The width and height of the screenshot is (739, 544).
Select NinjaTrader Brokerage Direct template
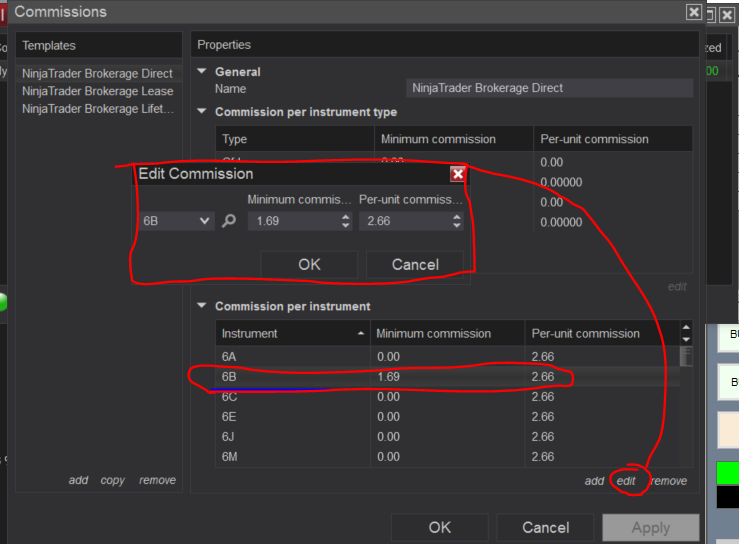click(98, 74)
